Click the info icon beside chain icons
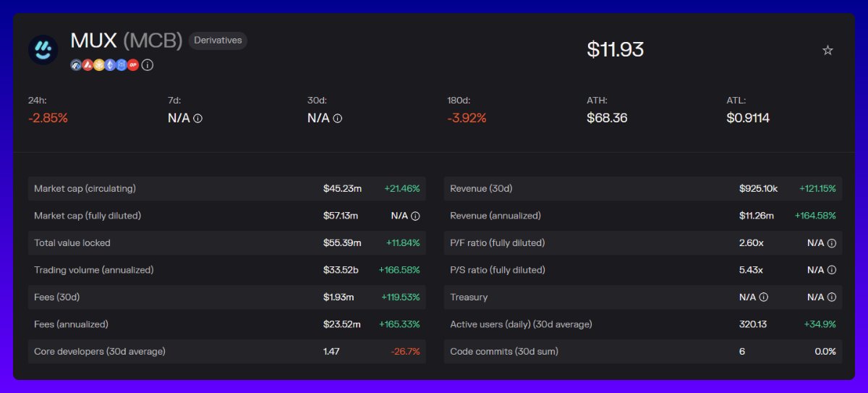868x393 pixels. coord(148,65)
